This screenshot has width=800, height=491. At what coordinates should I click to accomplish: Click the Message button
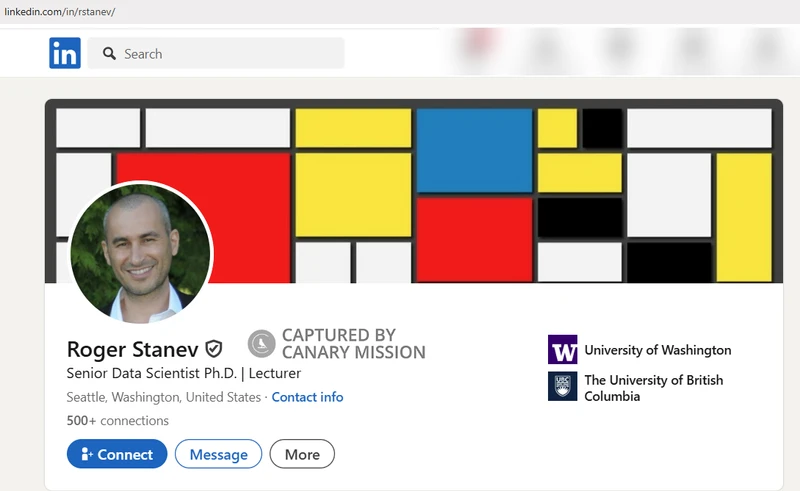point(218,454)
